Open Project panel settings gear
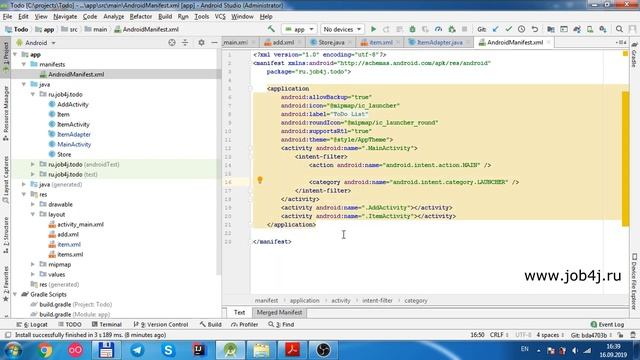The width and height of the screenshot is (640, 360). pyautogui.click(x=201, y=42)
